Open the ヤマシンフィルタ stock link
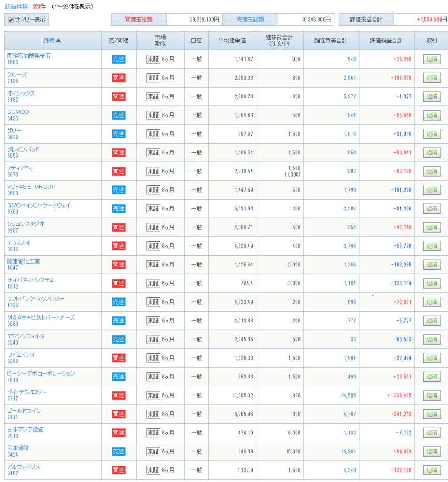Screen dimensions: 448x482 (x=26, y=336)
